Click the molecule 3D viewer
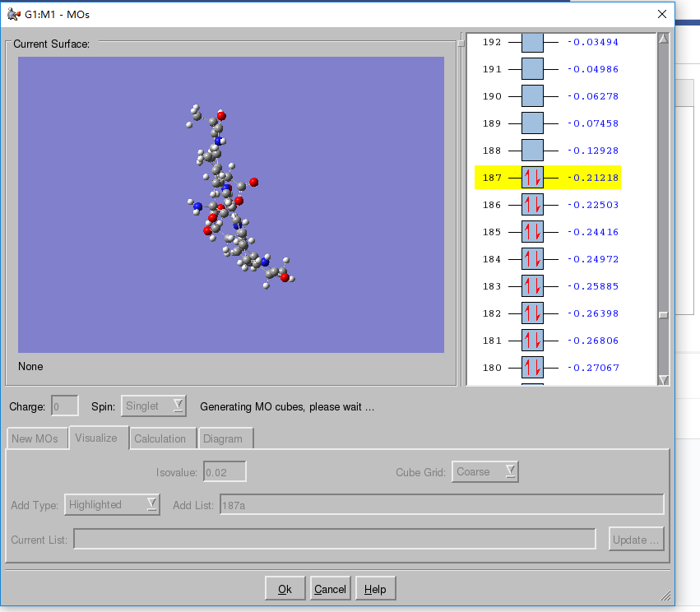Viewport: 700px width, 612px height. 231,205
